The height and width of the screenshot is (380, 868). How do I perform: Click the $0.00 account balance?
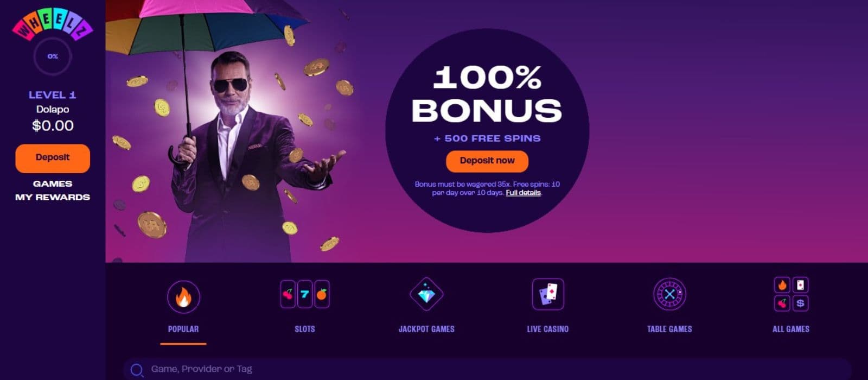click(x=53, y=126)
